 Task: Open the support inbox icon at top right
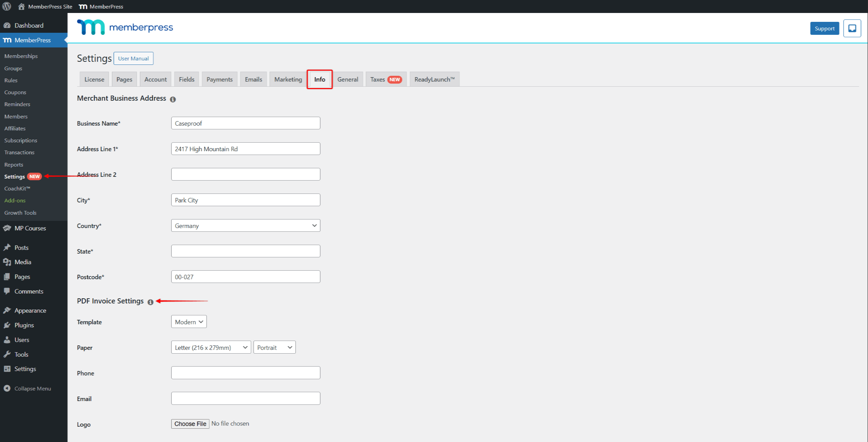point(852,28)
